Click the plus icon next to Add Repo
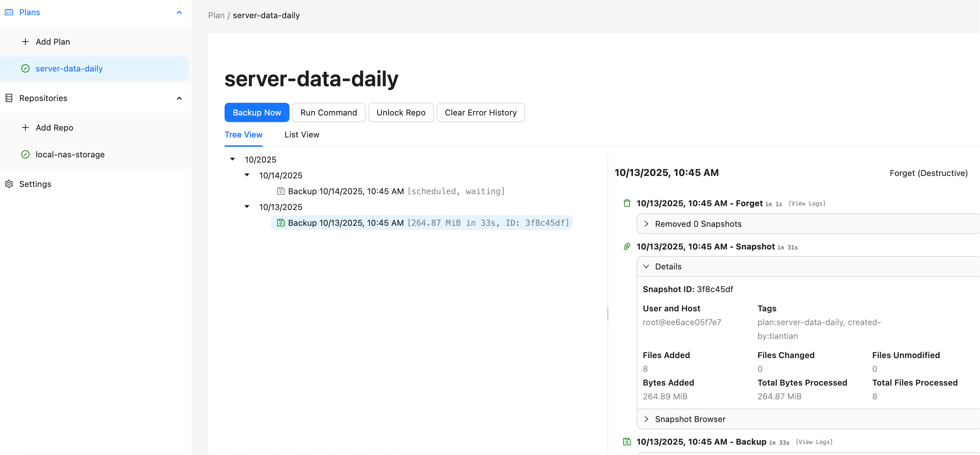 tap(25, 127)
